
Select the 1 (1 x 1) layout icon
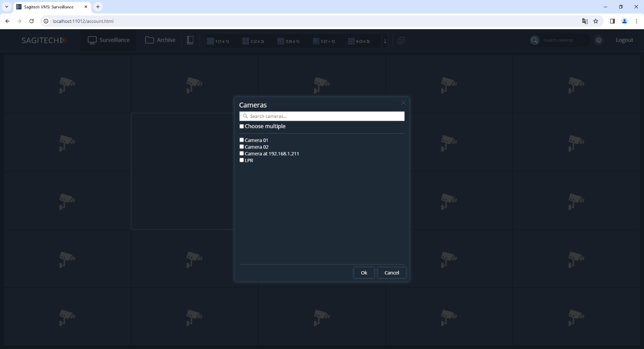pos(218,41)
